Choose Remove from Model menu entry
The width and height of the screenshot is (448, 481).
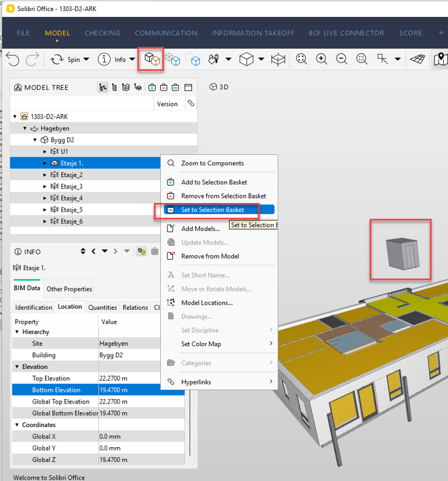point(219,256)
